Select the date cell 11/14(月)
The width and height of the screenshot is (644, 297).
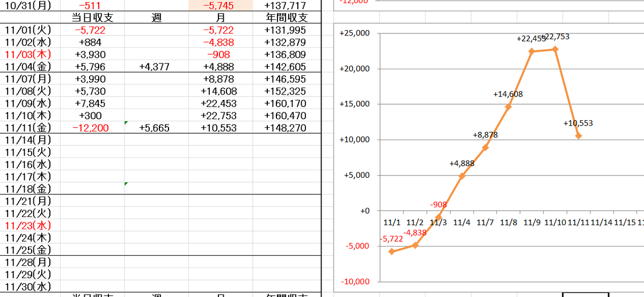pos(30,140)
